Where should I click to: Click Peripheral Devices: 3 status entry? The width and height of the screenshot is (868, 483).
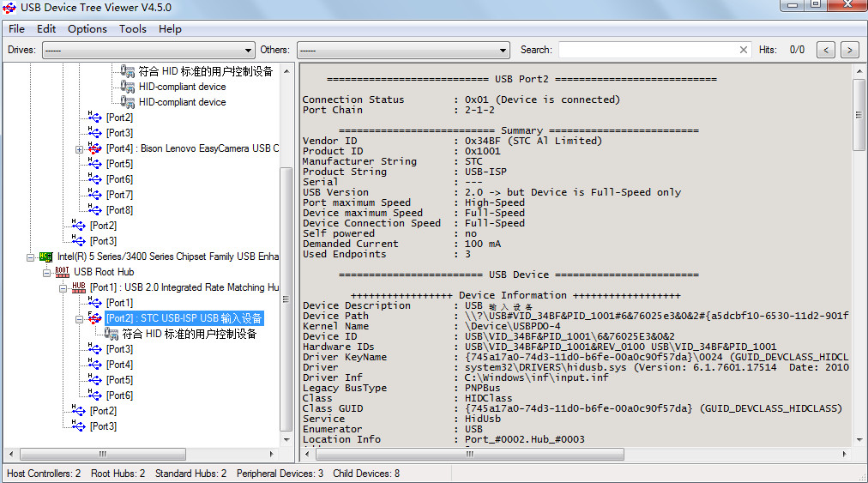tap(280, 474)
